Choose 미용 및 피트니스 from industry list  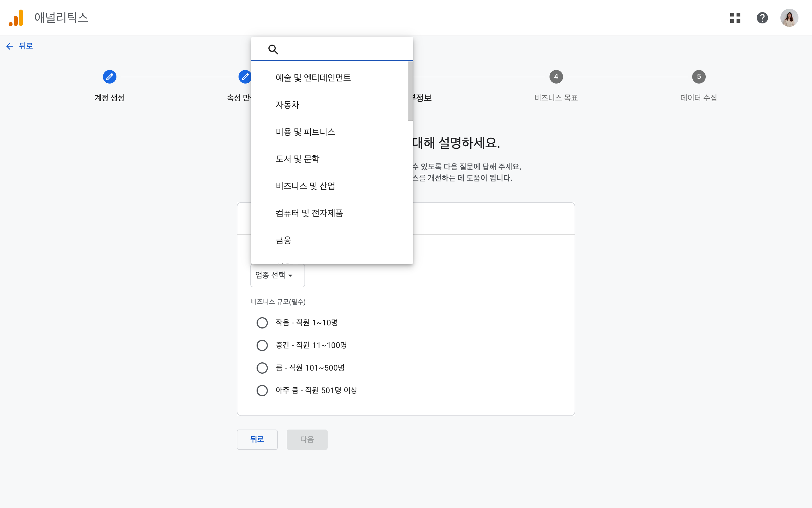(329, 132)
